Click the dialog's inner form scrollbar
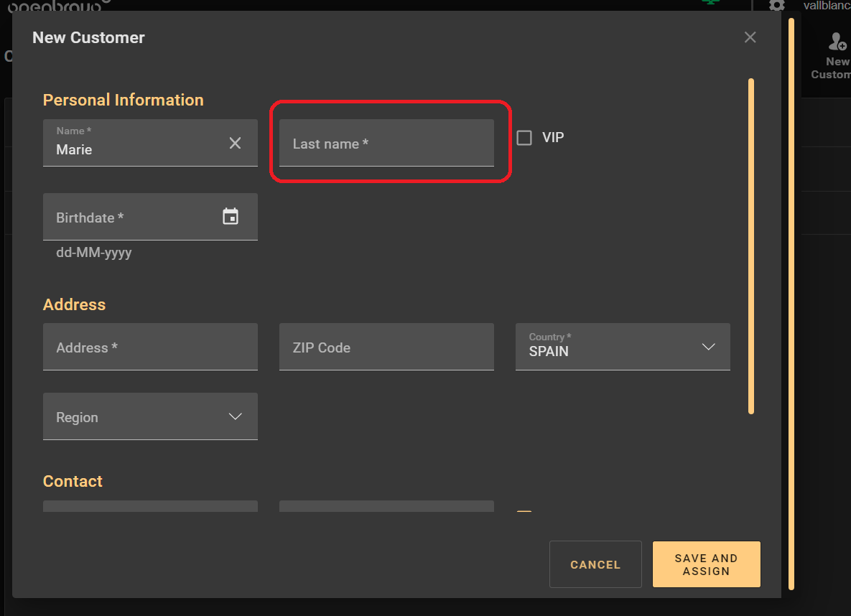The height and width of the screenshot is (616, 851). pos(751,246)
